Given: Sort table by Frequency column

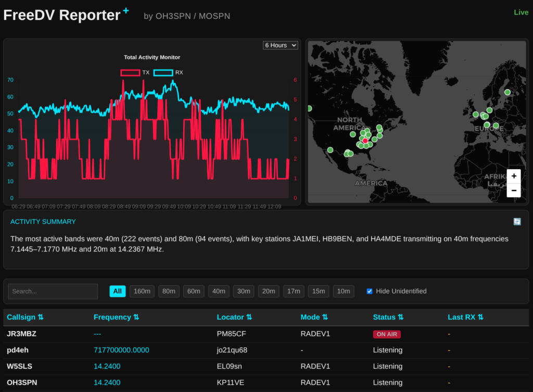Looking at the screenshot, I should click(117, 317).
